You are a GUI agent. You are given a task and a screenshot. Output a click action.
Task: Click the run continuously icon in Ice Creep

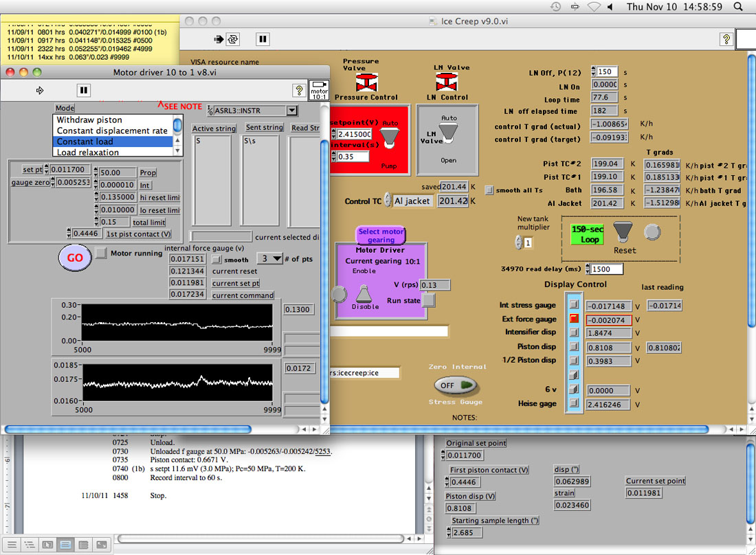click(234, 39)
